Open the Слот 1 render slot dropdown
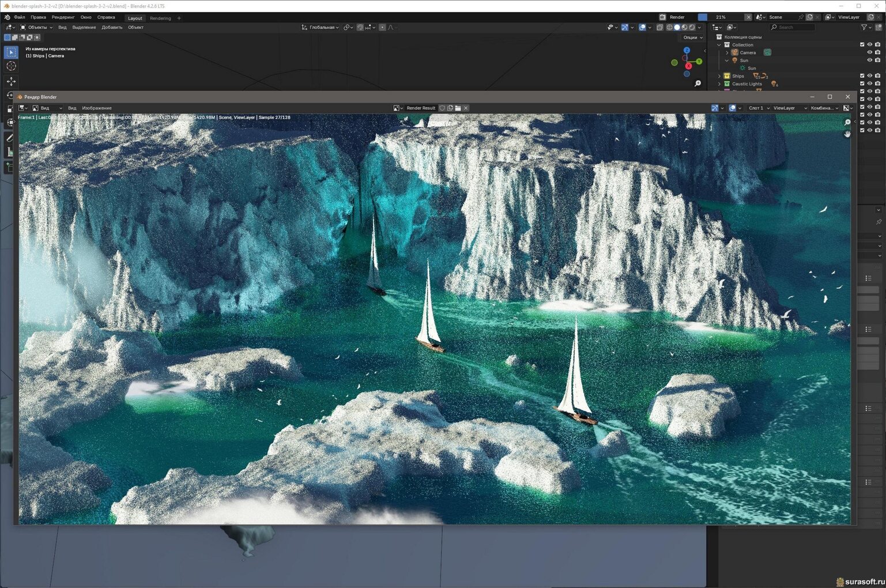This screenshot has height=588, width=886. tap(759, 108)
